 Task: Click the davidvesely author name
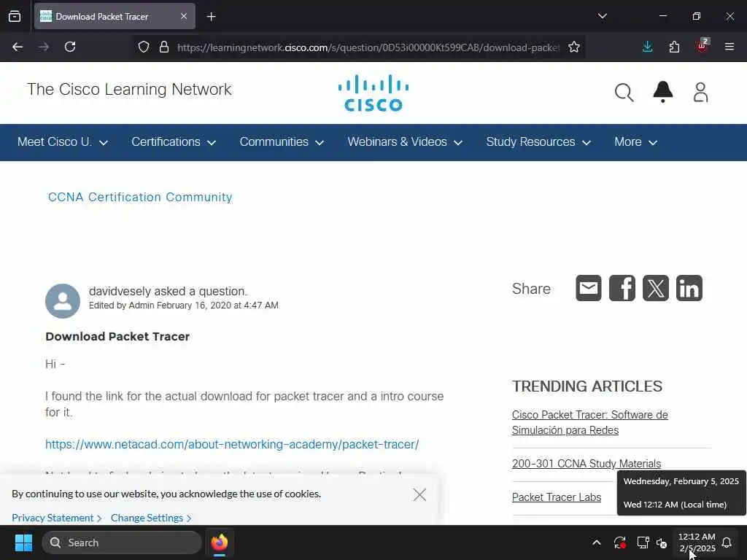point(120,291)
